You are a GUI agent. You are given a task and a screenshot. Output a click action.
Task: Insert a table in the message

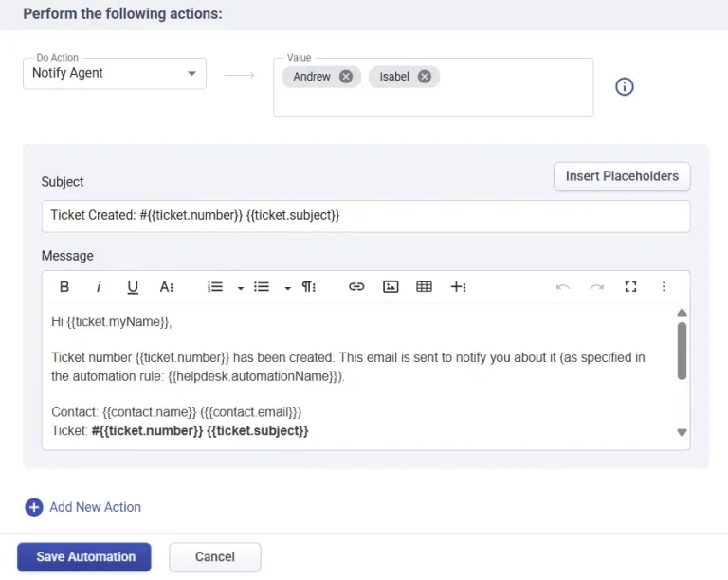pyautogui.click(x=425, y=287)
